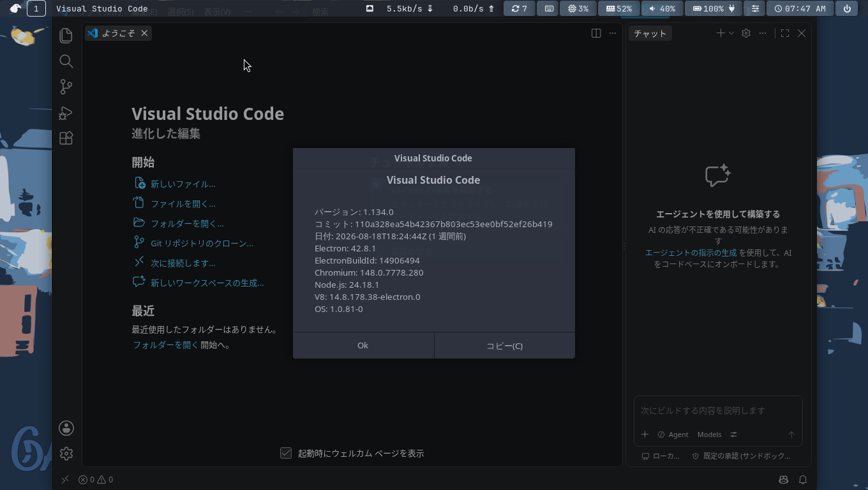
Task: Click the battery indicator showing 100%
Action: pos(714,9)
